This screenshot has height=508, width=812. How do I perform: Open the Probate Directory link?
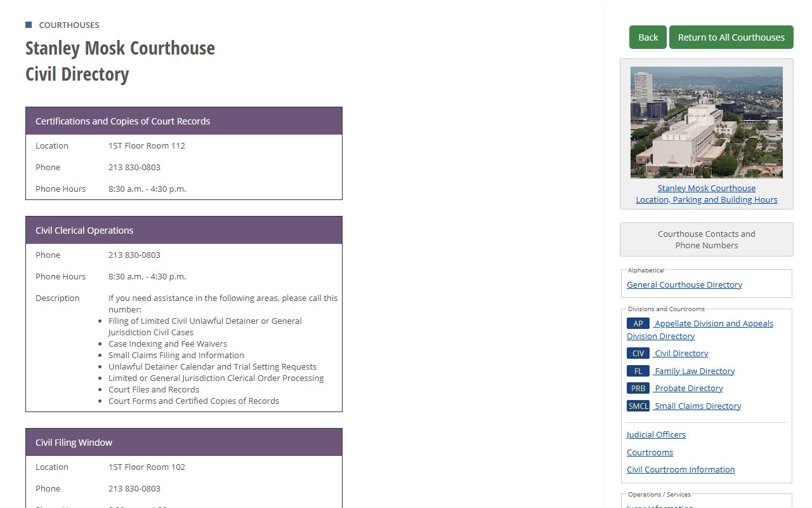click(688, 388)
